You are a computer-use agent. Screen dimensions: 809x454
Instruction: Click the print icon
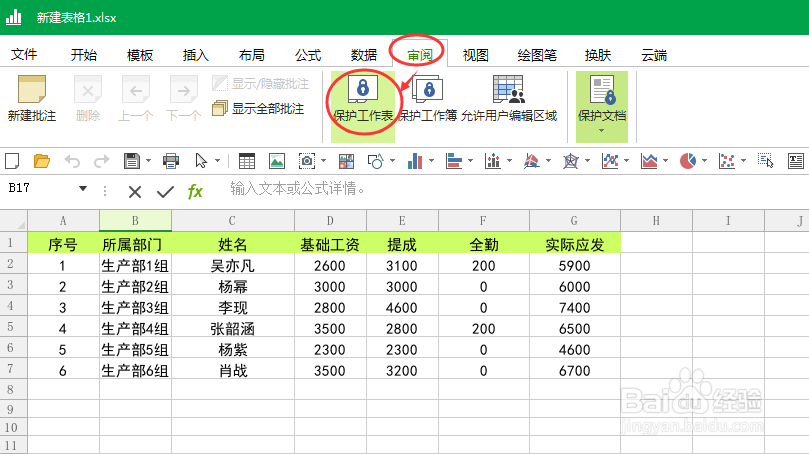point(171,161)
